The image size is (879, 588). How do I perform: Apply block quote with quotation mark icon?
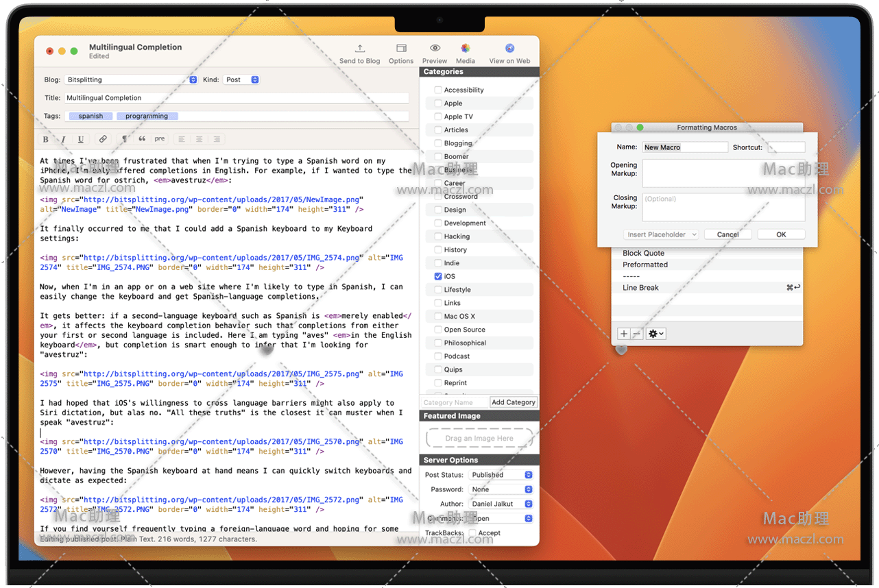coord(142,139)
